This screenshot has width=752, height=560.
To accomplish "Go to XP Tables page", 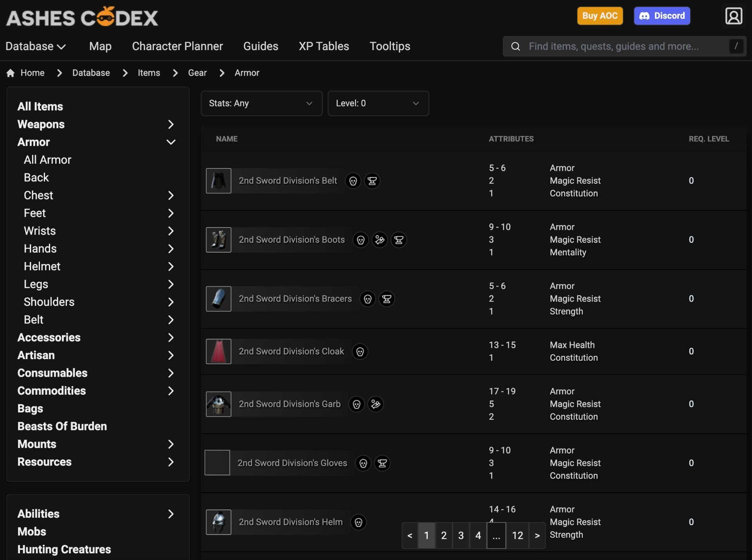I will pos(324,46).
